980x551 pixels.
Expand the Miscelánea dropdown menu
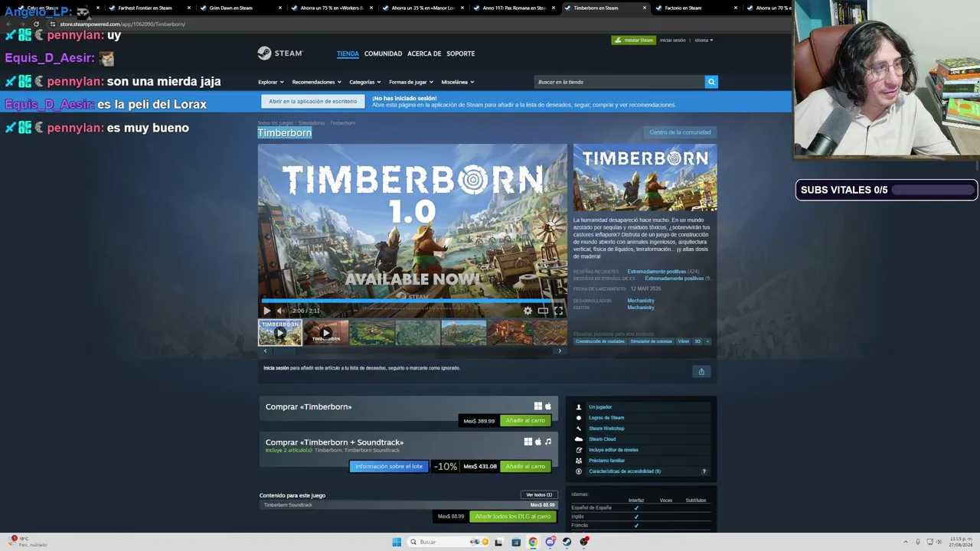[x=458, y=82]
